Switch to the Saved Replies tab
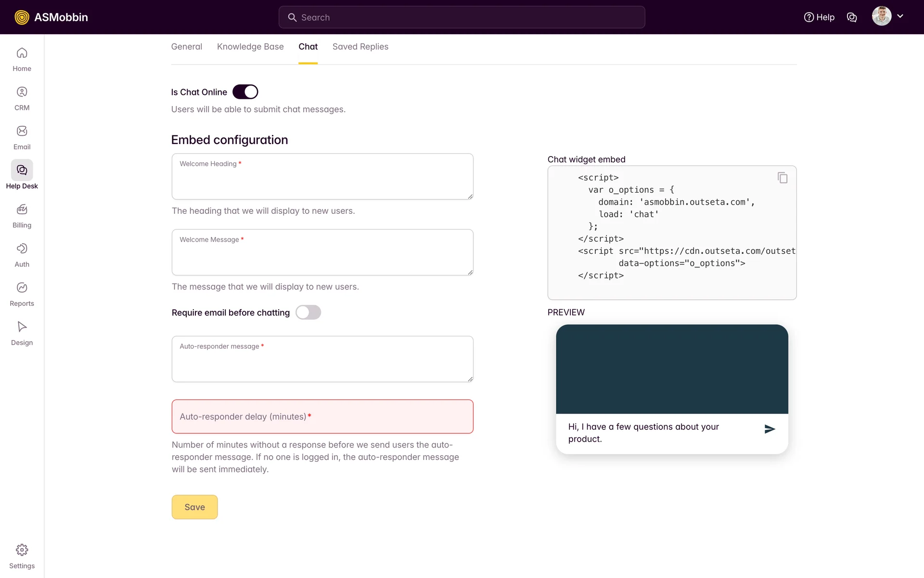924x578 pixels. 360,47
